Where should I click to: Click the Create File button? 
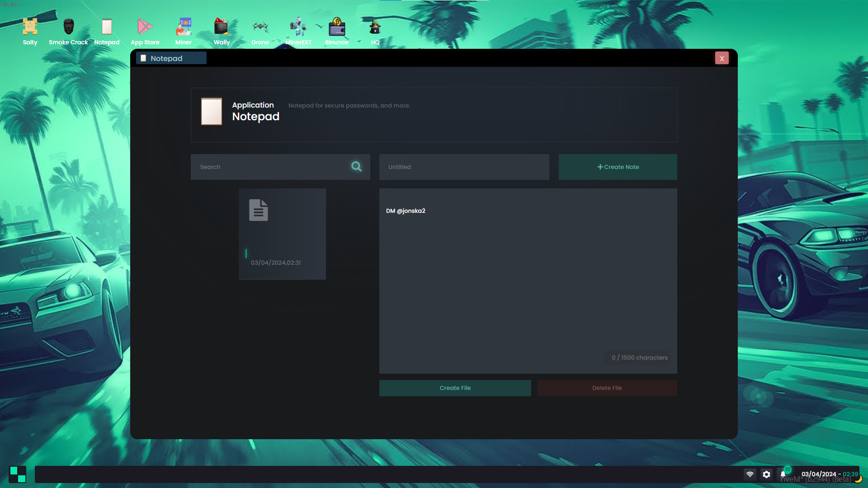click(x=455, y=388)
